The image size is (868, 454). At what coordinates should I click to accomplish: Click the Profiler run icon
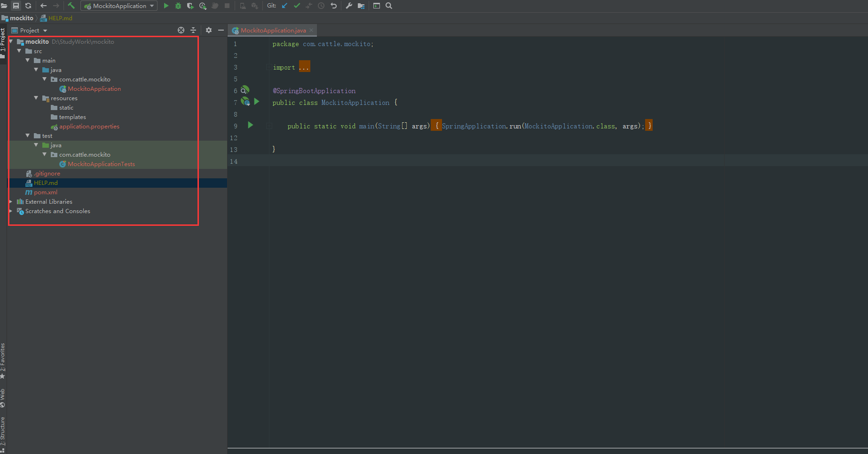(x=203, y=6)
